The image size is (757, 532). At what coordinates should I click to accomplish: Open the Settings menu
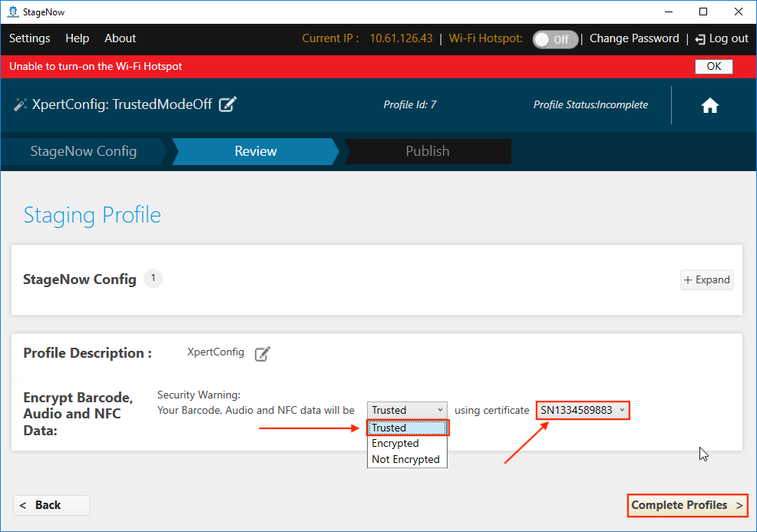tap(30, 38)
